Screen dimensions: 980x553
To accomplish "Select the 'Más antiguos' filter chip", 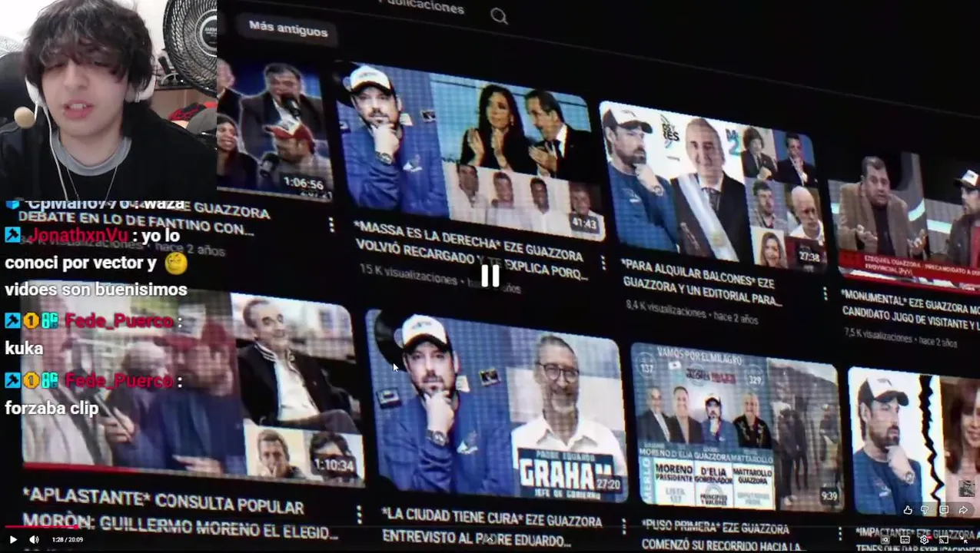I will coord(288,30).
